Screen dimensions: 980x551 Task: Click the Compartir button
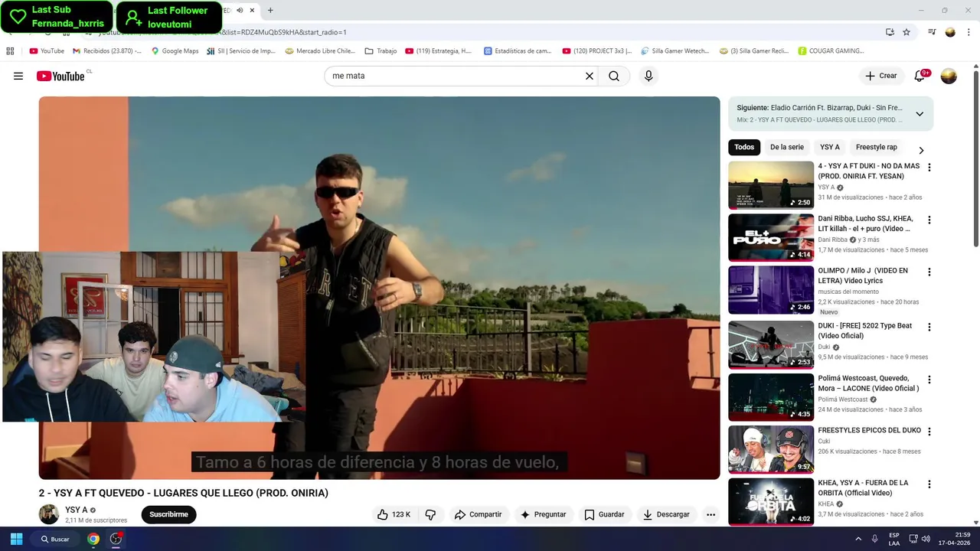(x=478, y=514)
